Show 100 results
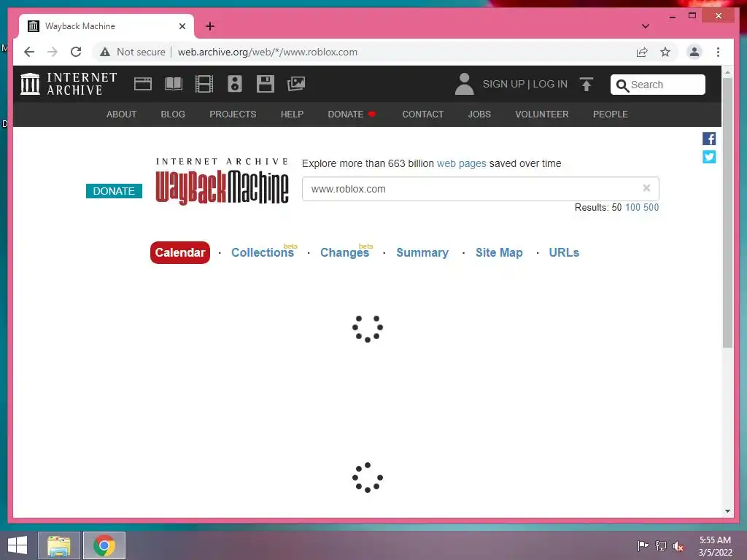747x560 pixels. [632, 207]
